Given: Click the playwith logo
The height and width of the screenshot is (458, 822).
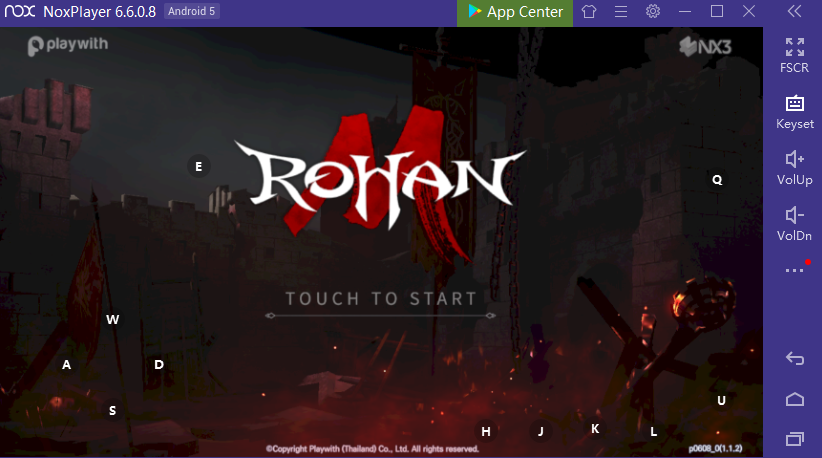Looking at the screenshot, I should coord(68,45).
